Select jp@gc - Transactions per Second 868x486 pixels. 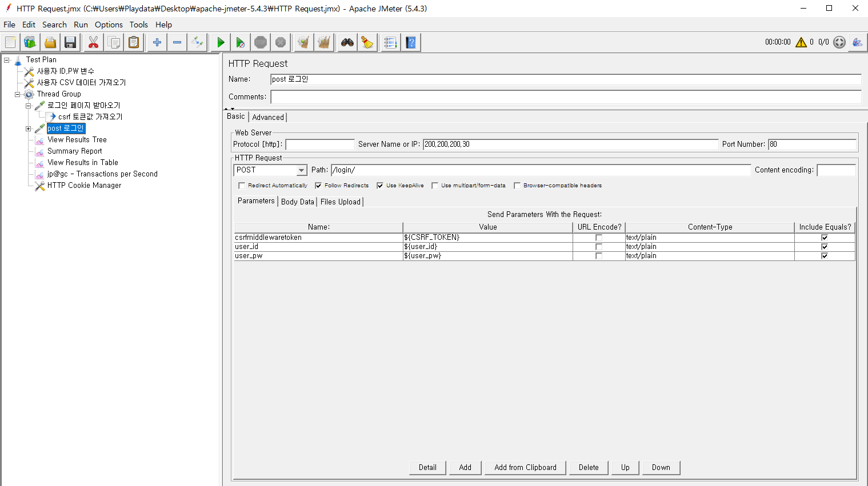(x=102, y=174)
